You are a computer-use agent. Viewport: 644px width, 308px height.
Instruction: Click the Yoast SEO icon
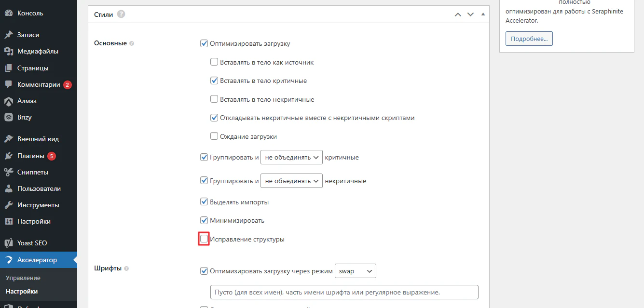pos(8,243)
